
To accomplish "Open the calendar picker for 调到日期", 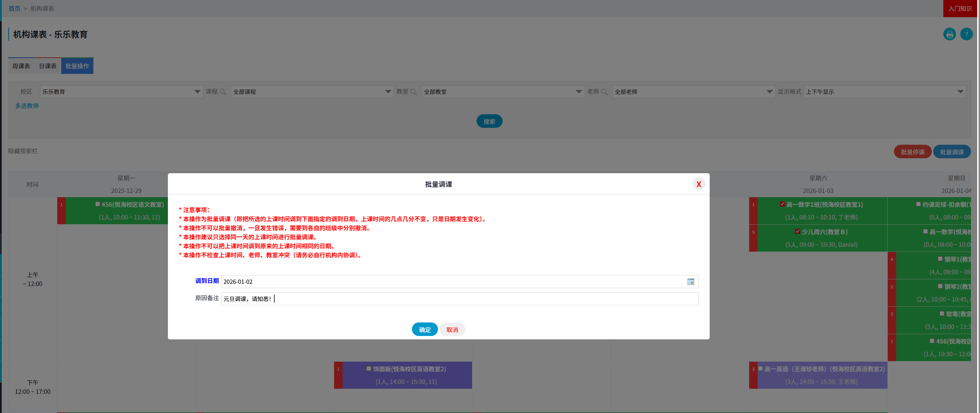I will point(691,282).
